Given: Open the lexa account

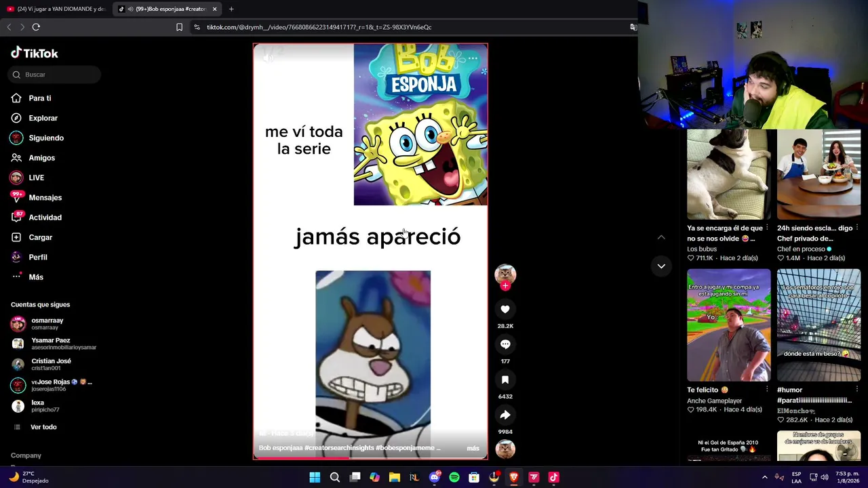Looking at the screenshot, I should (x=35, y=406).
